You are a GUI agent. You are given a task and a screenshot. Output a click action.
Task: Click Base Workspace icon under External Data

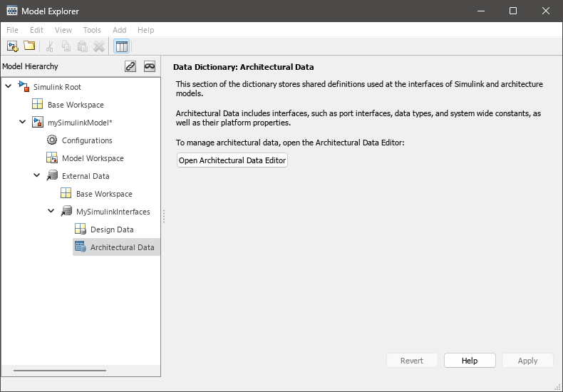coord(66,193)
